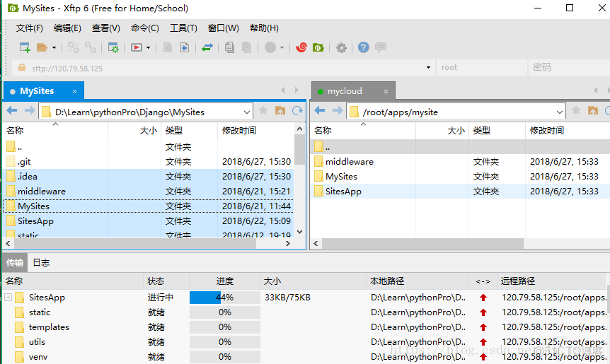Image resolution: width=610 pixels, height=364 pixels.
Task: Click the Open session folder icon
Action: pos(42,47)
